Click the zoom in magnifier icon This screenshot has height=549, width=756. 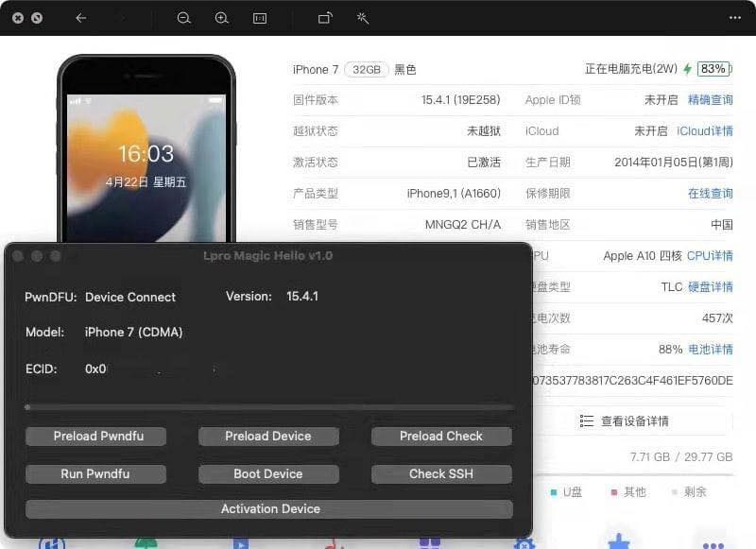tap(221, 18)
